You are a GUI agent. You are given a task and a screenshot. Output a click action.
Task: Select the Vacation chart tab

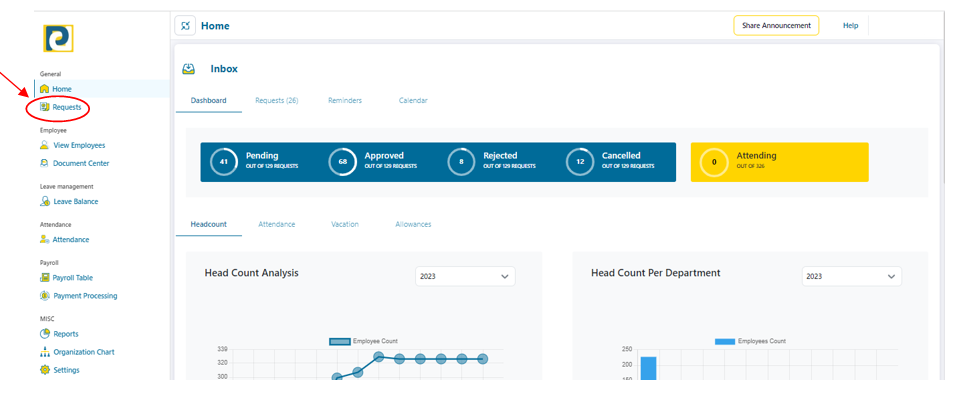click(344, 224)
